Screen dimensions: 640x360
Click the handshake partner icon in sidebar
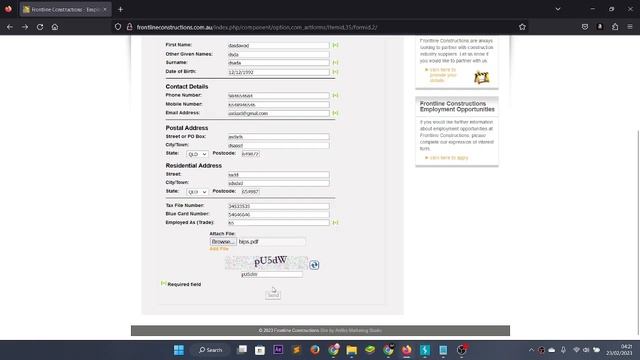click(x=482, y=77)
